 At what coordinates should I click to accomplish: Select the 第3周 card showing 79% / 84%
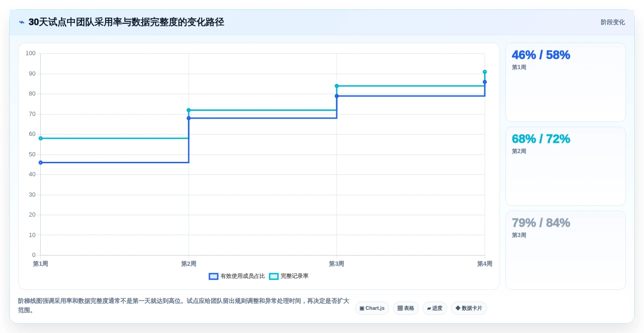pyautogui.click(x=565, y=250)
